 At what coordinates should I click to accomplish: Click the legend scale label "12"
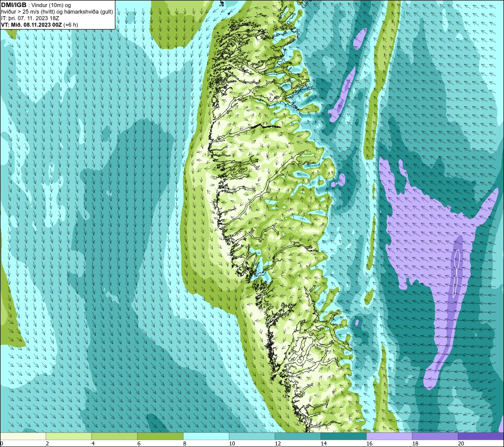[278, 443]
